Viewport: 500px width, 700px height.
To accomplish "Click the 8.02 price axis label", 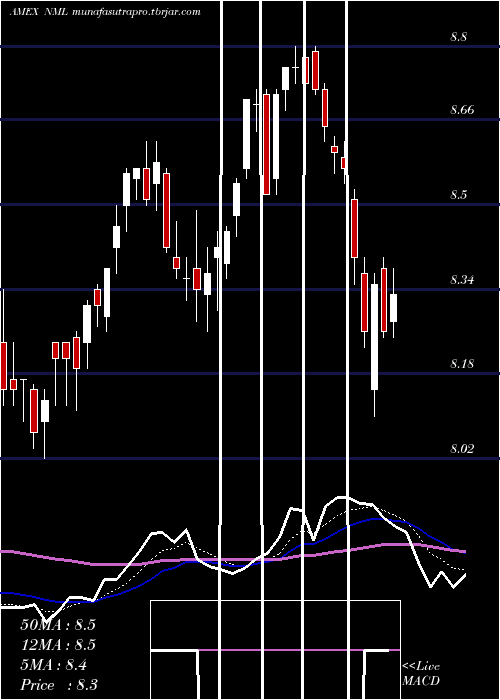I will pyautogui.click(x=462, y=449).
